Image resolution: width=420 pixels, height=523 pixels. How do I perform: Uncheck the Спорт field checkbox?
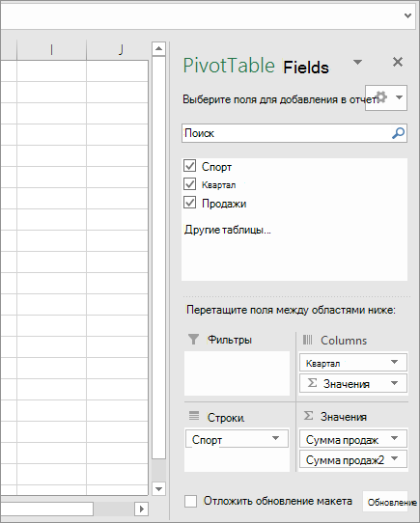pos(189,165)
